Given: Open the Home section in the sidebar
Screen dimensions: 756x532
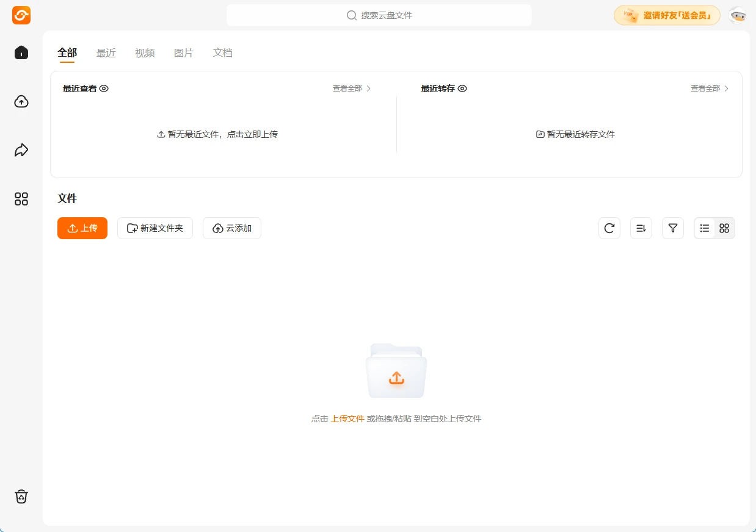Looking at the screenshot, I should pyautogui.click(x=21, y=52).
